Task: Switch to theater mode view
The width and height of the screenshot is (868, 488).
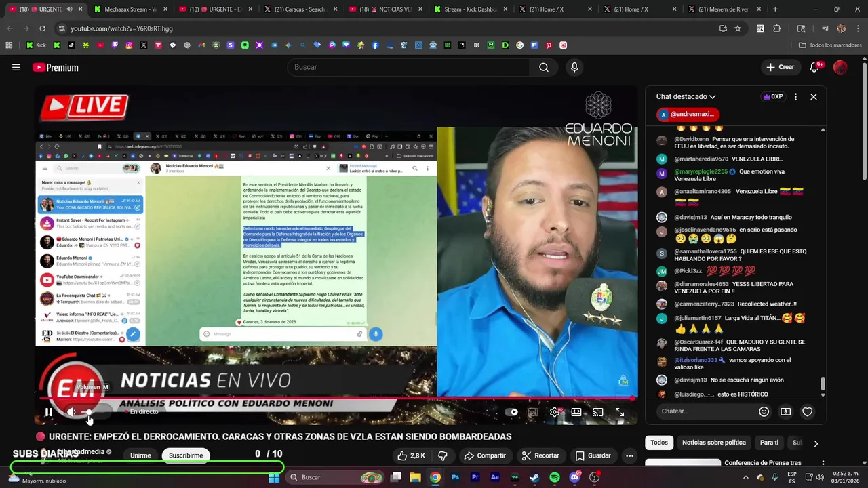Action: 576,412
